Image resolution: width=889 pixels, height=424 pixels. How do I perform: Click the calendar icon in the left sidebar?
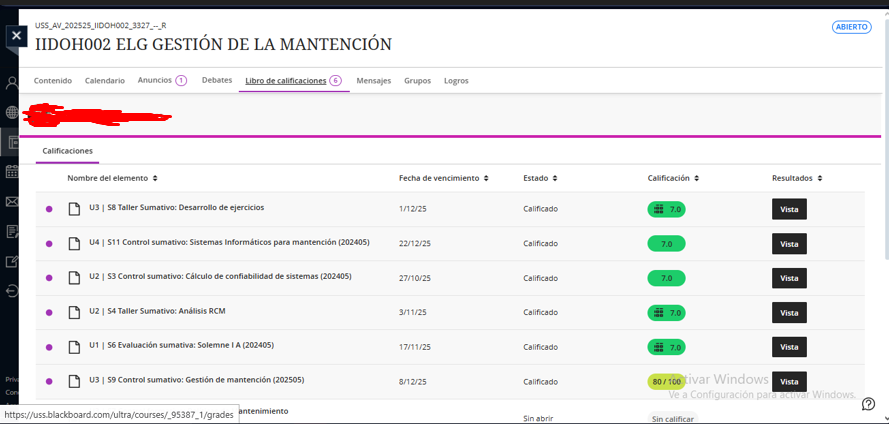pyautogui.click(x=12, y=172)
